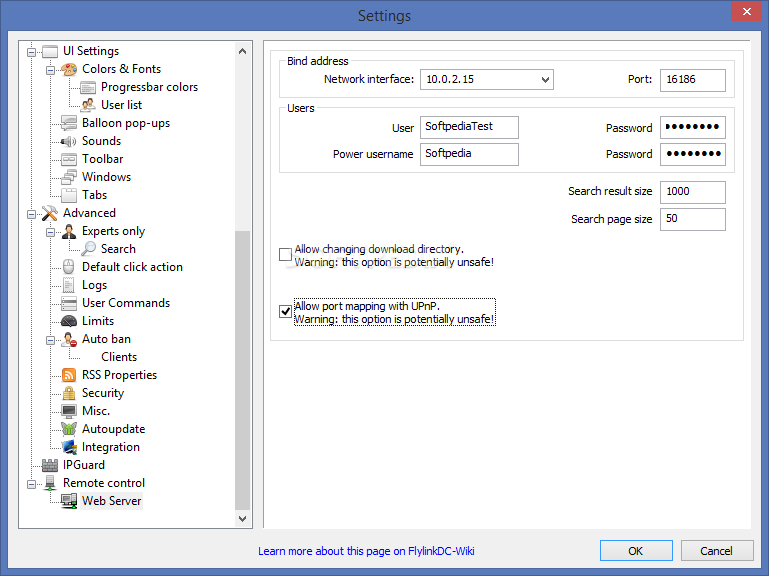Focus the Power username field
Screen dimensions: 769x576
pos(469,154)
